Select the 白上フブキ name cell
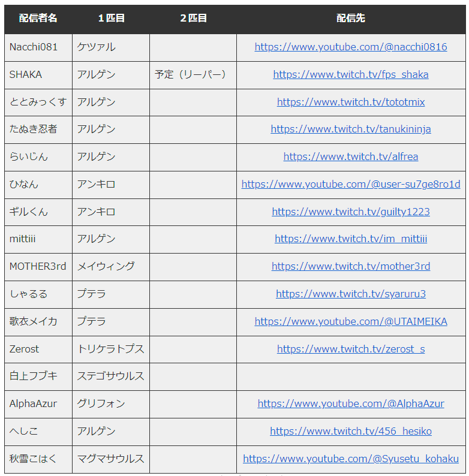 pos(38,376)
